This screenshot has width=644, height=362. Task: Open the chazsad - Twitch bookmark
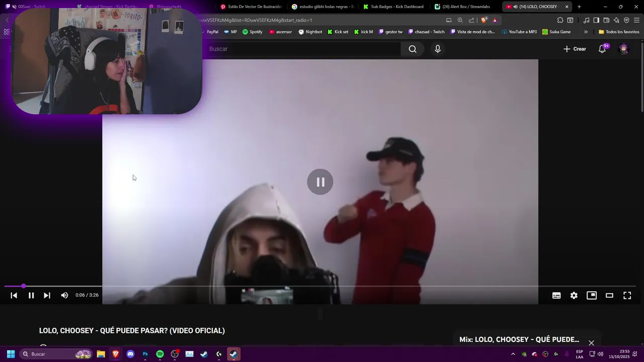(426, 32)
